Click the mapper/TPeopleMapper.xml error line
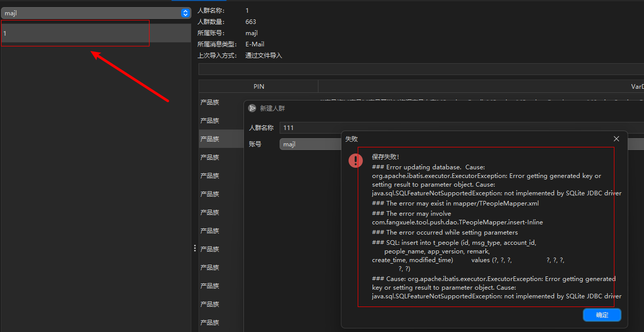The image size is (644, 332). pyautogui.click(x=455, y=203)
